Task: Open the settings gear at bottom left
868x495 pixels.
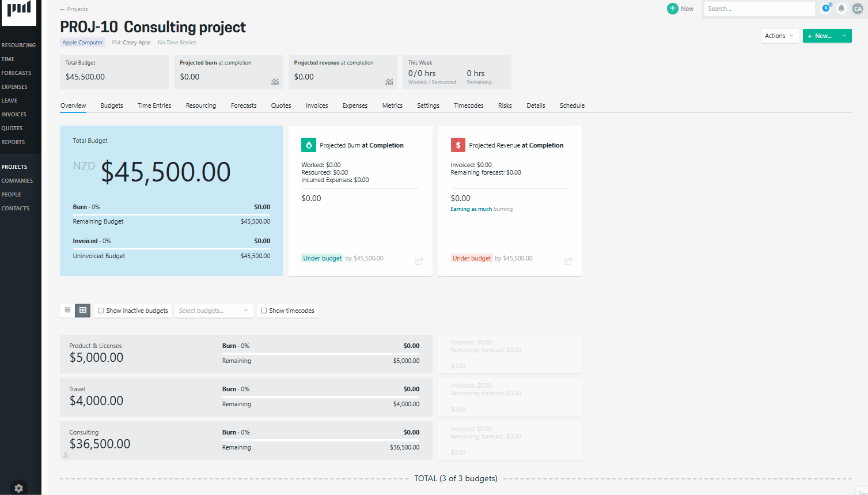Action: (19, 488)
